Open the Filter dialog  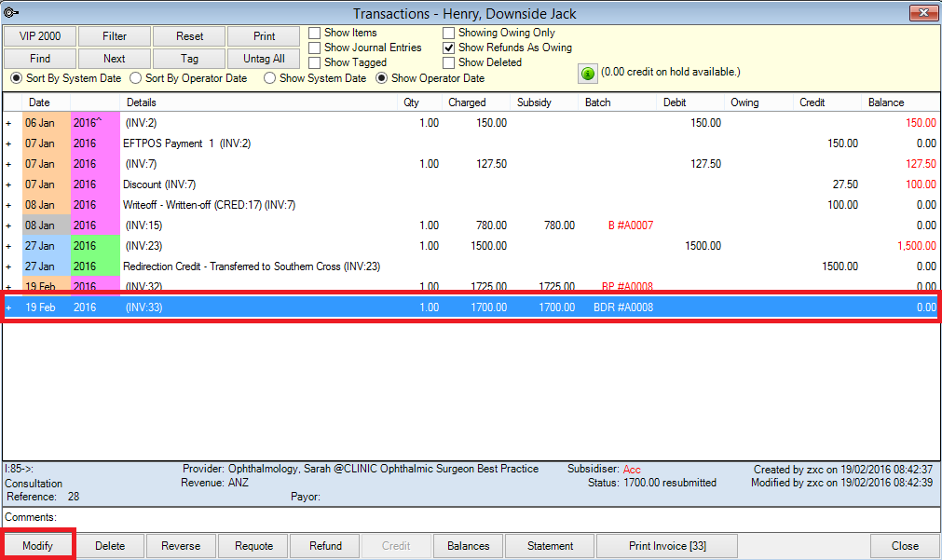pos(115,36)
